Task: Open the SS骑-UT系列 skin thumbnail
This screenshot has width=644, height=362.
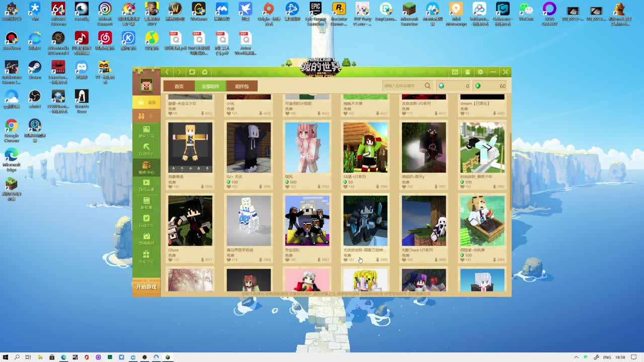Action: tap(365, 147)
